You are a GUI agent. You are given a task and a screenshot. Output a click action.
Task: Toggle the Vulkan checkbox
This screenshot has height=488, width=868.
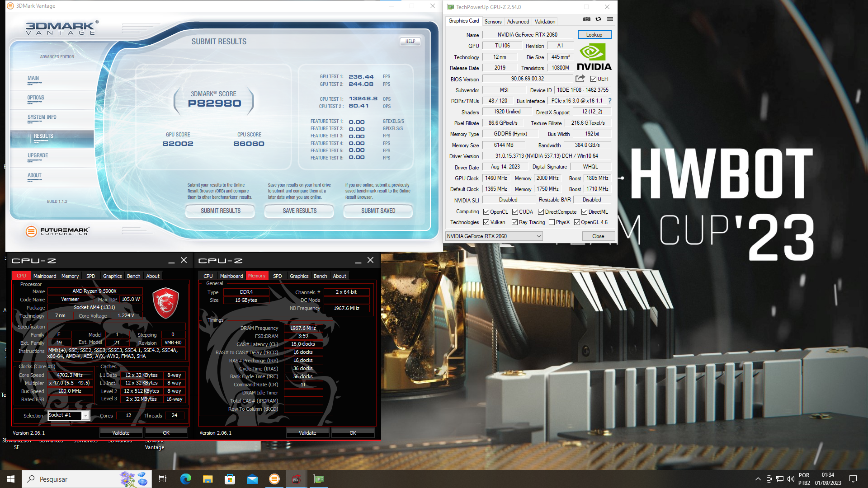coord(486,222)
